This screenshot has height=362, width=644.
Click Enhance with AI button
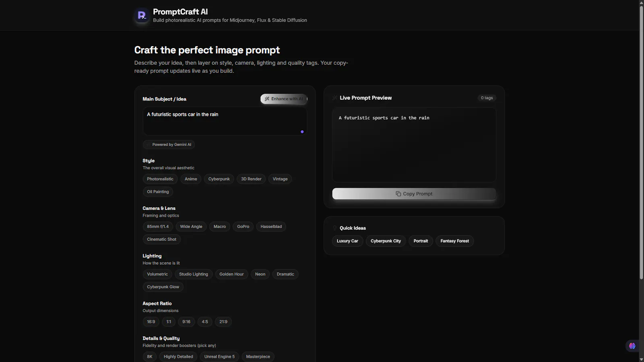coord(284,99)
